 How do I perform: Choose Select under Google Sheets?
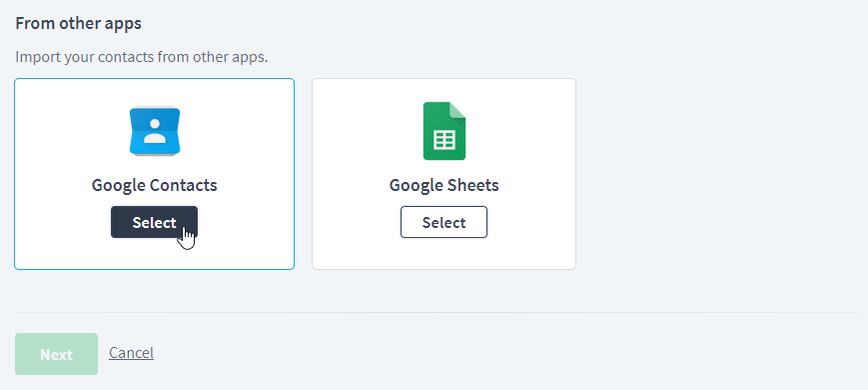click(443, 222)
